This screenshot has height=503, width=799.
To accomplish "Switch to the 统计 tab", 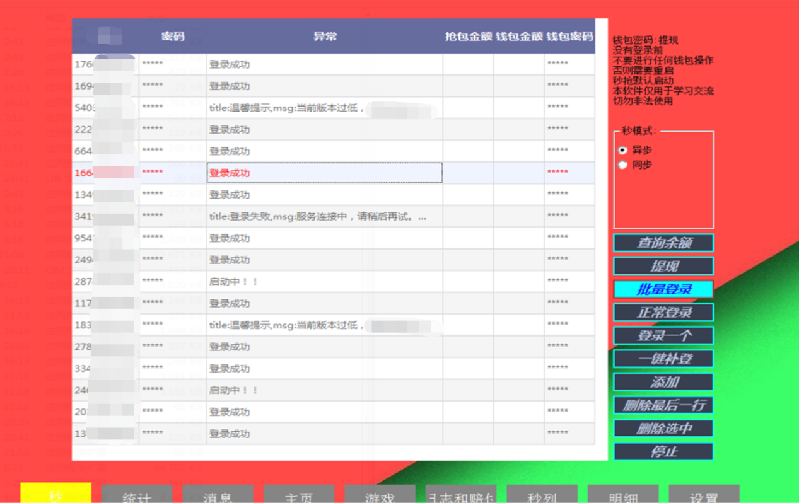I will click(137, 495).
